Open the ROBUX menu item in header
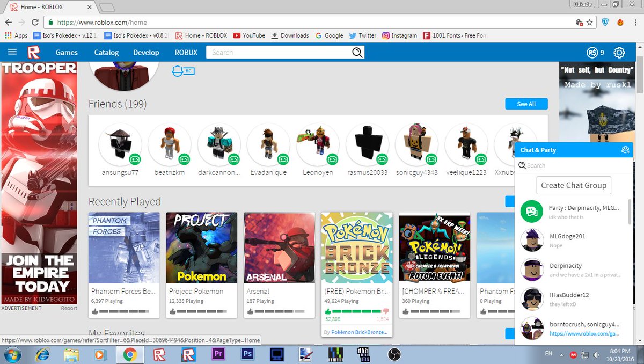The height and width of the screenshot is (364, 644). (186, 52)
